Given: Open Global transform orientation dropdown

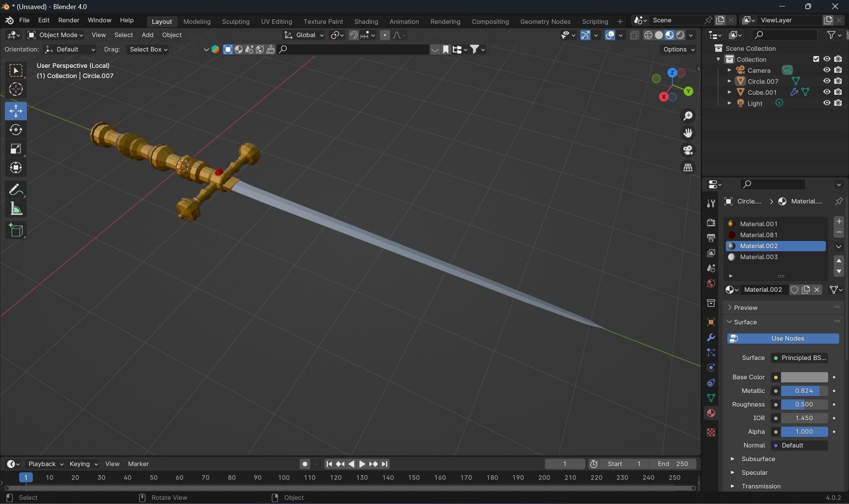Looking at the screenshot, I should [304, 35].
